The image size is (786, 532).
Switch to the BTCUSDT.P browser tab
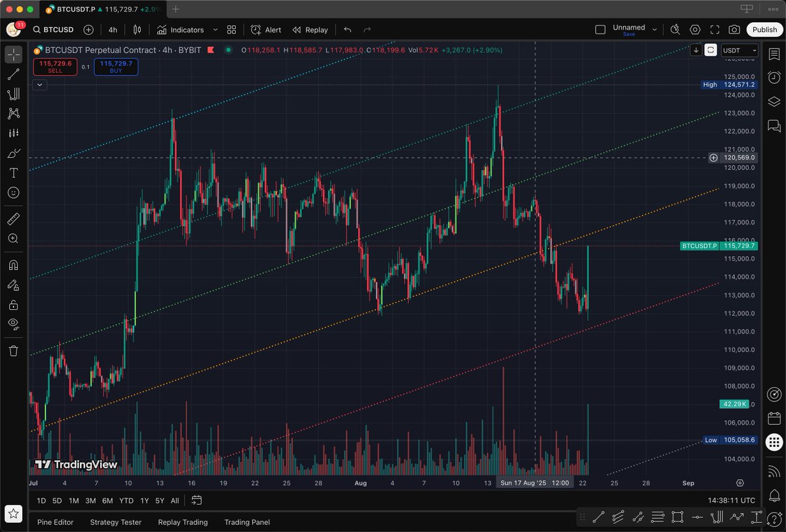point(103,9)
